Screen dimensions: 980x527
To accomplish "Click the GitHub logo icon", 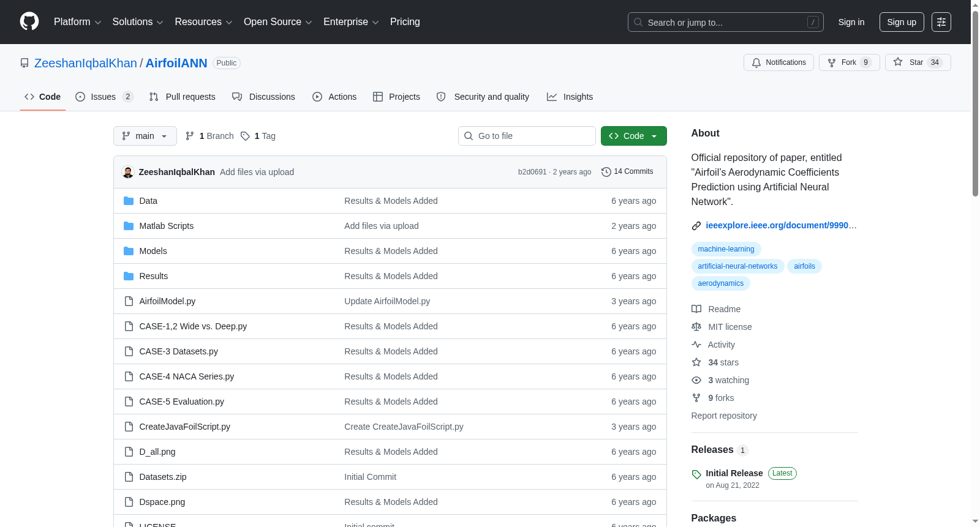I will click(29, 21).
